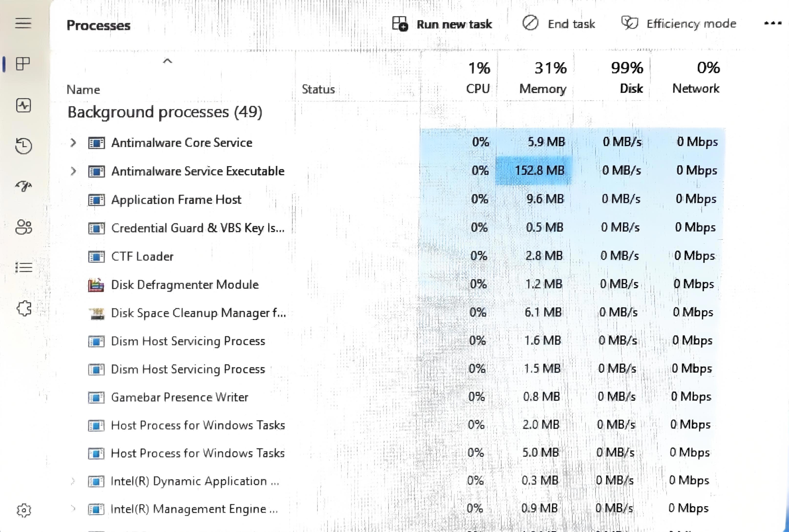Screen dimensions: 789x532
Task: Expand Intel(R) Dynamic Application row
Action: point(73,481)
